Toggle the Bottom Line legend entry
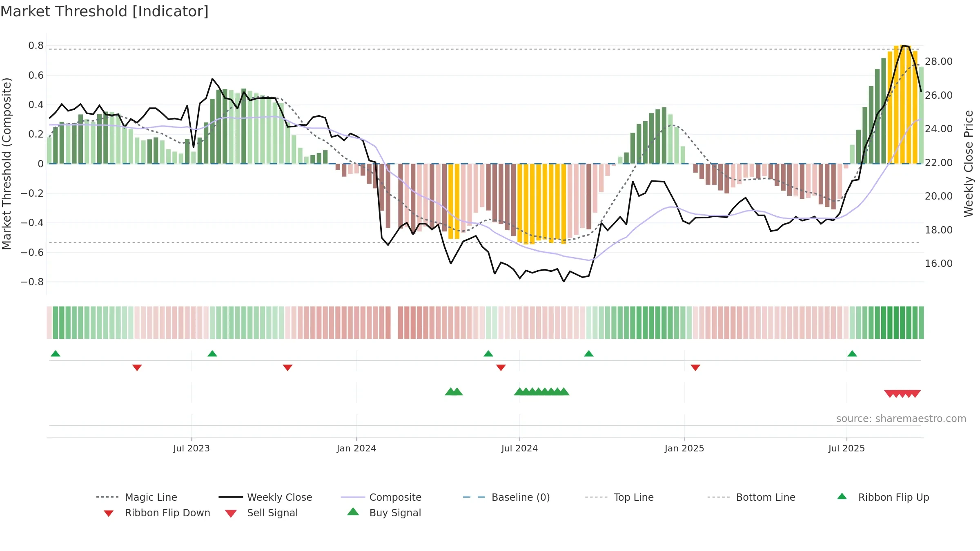The height and width of the screenshot is (551, 980). 751,497
